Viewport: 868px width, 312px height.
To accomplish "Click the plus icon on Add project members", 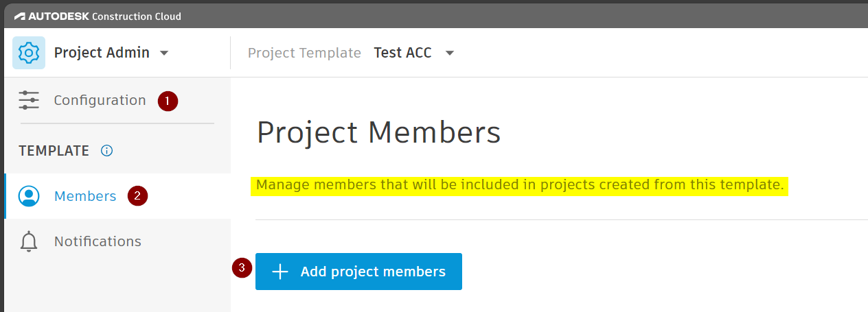I will 279,272.
